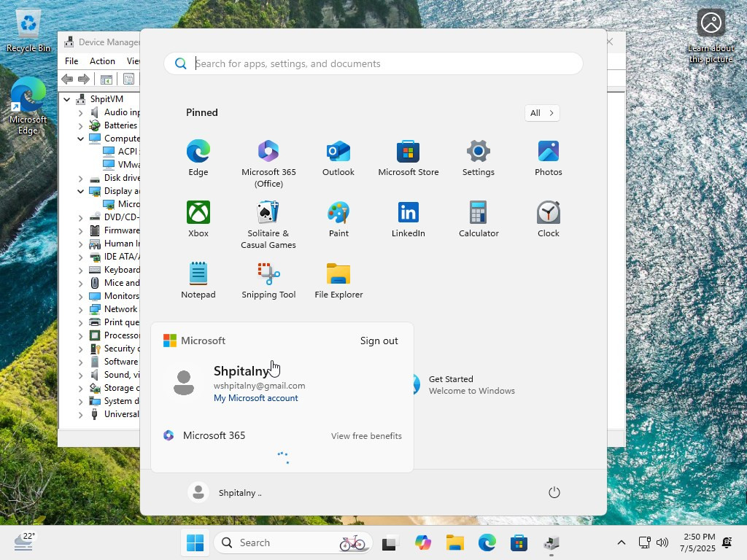Open Notepad from pinned apps
Screen dimensions: 747x560
click(x=198, y=281)
